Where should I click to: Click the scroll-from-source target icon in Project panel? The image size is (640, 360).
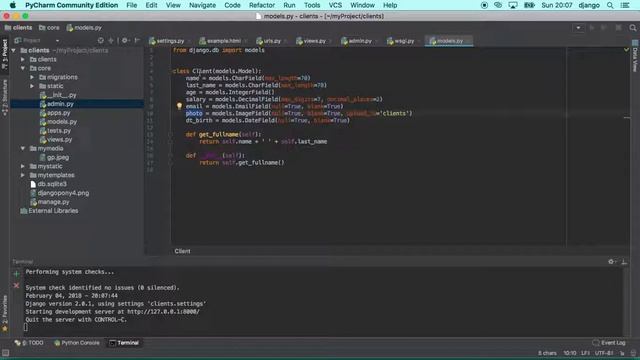click(x=100, y=40)
